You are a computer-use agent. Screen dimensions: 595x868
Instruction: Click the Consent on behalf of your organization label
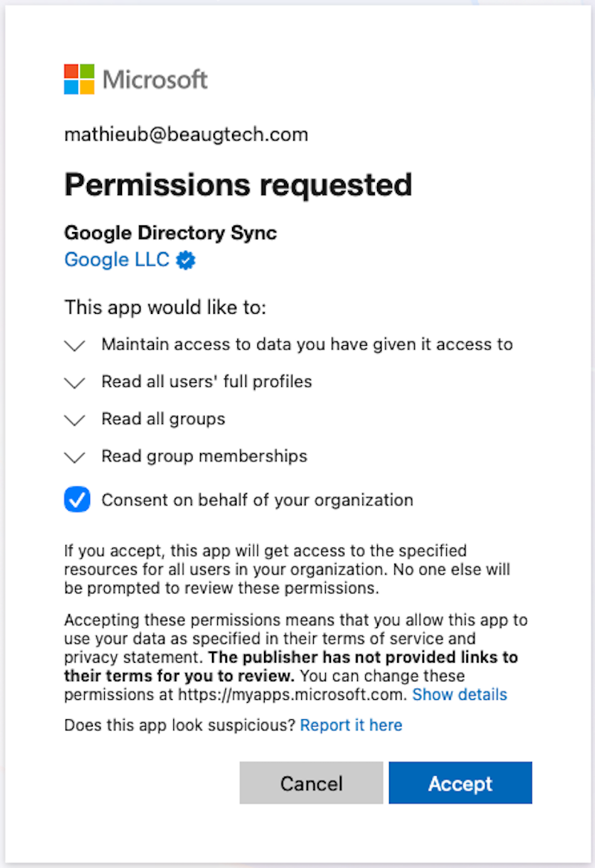coord(257,500)
